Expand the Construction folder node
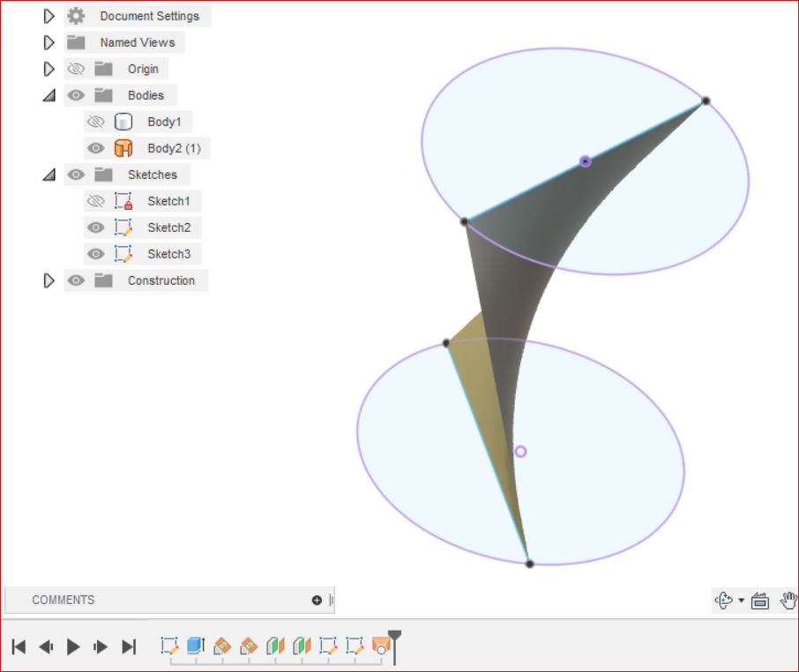The width and height of the screenshot is (799, 672). (49, 280)
